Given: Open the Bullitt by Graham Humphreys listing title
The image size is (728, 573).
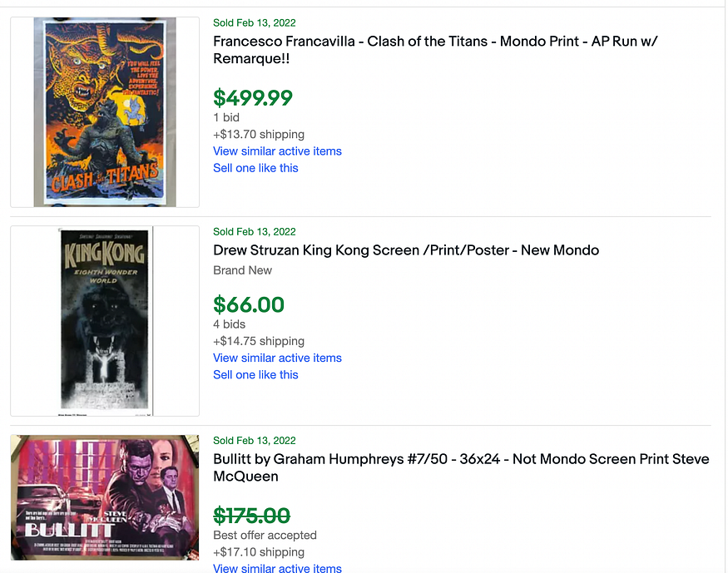Looking at the screenshot, I should click(x=461, y=467).
